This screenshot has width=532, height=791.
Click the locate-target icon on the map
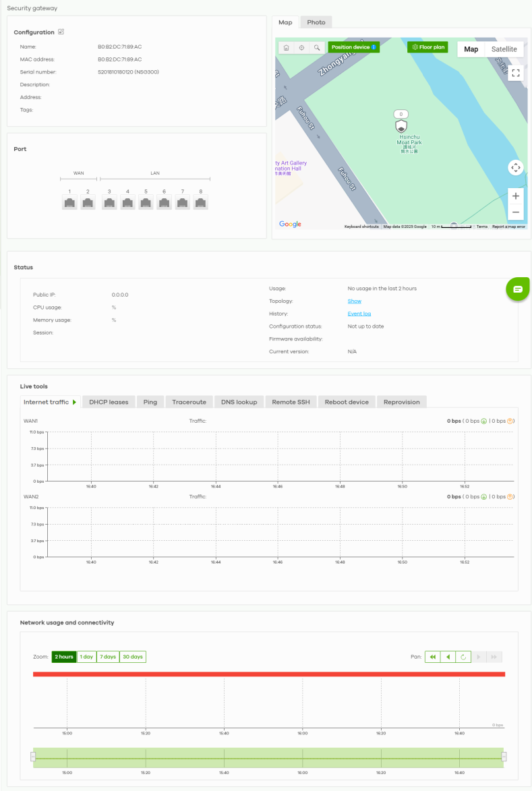click(x=301, y=48)
